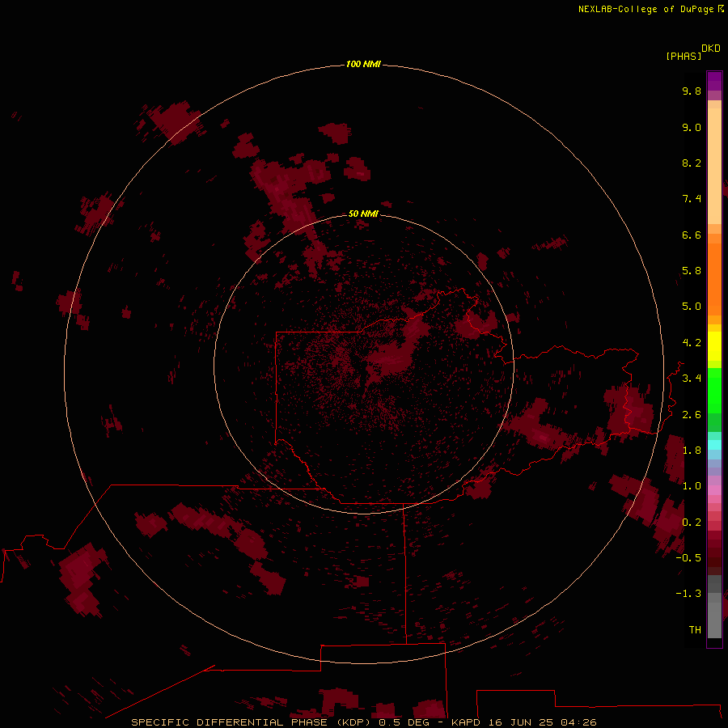Pick the pink segment of color bar
Image resolution: width=728 pixels, height=728 pixels.
(714, 490)
